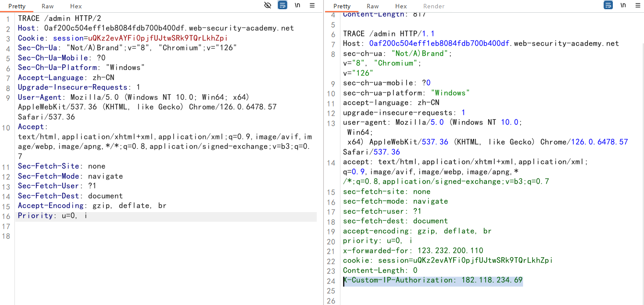
Task: Toggle show non-printable \n in request pane
Action: click(297, 5)
